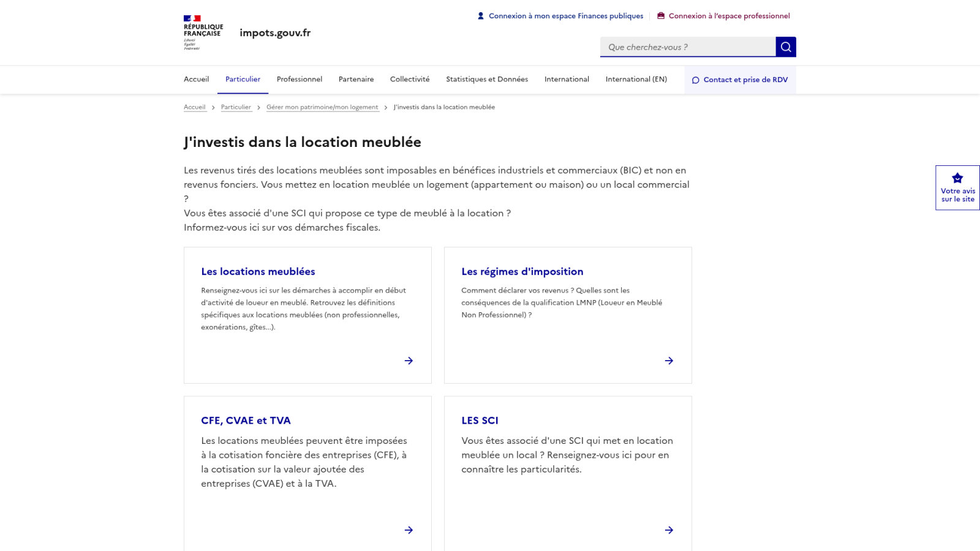This screenshot has width=980, height=551.
Task: Click the Contact et prise de RDV button
Action: (740, 80)
